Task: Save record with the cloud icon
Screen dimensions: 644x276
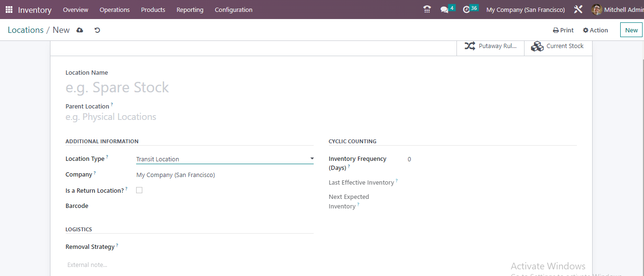Action: (79, 30)
